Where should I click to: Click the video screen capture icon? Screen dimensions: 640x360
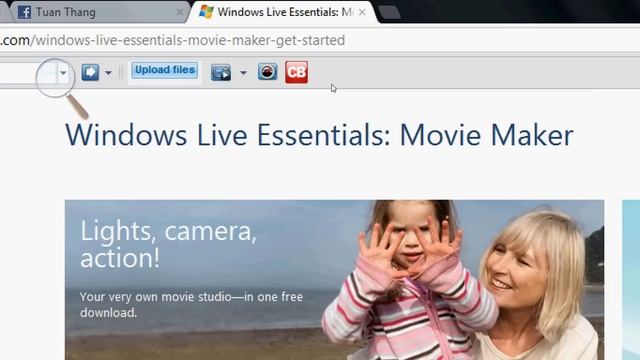click(x=221, y=73)
